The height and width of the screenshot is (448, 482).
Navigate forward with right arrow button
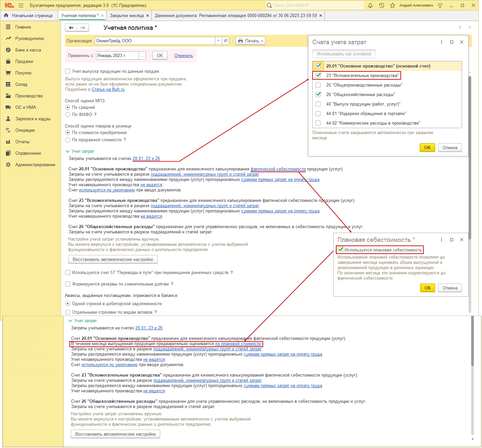83,28
